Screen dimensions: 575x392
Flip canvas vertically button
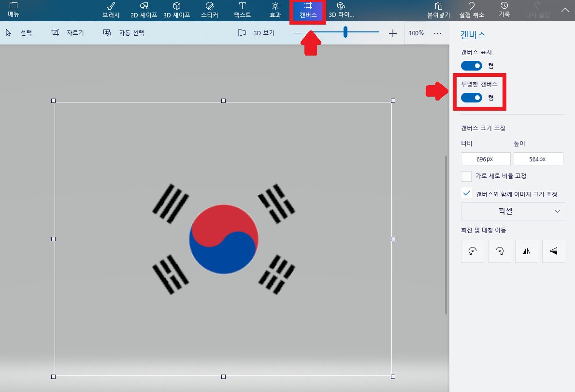(x=554, y=251)
